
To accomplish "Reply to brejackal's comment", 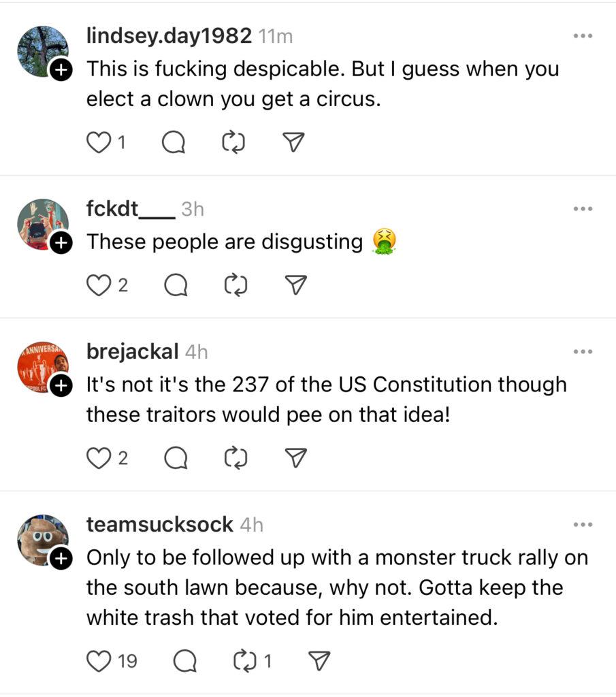I will (x=176, y=458).
